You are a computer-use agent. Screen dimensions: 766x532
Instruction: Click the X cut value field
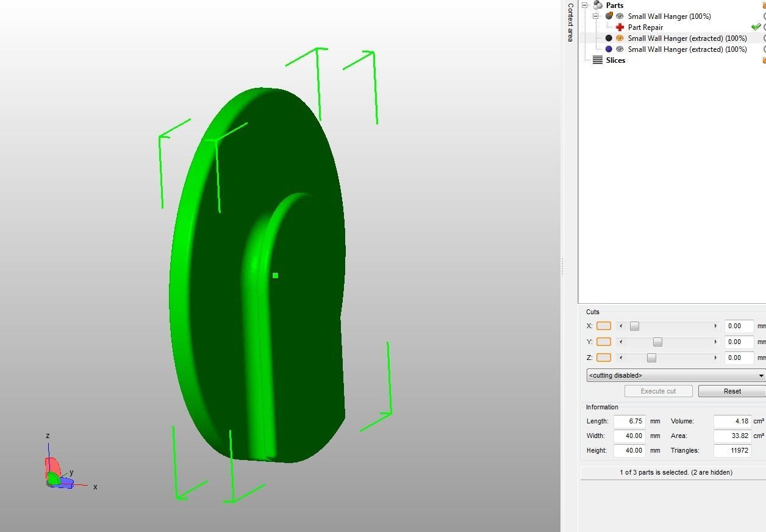[x=739, y=326]
